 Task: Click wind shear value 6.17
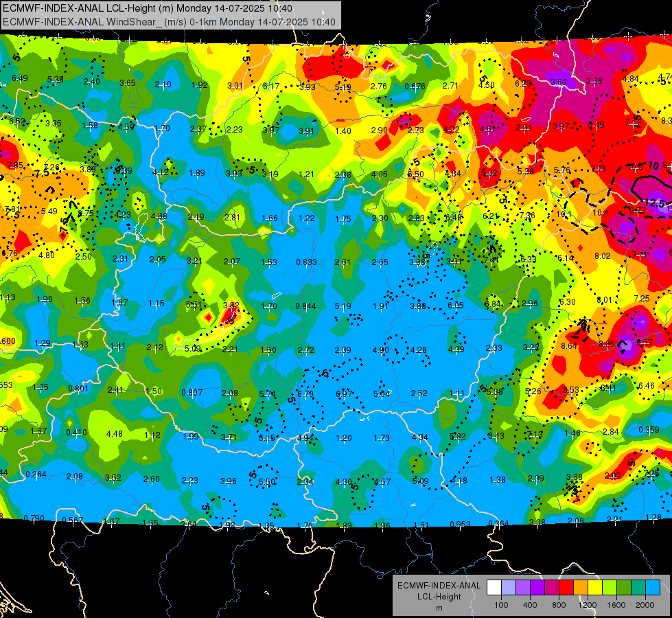[271, 87]
